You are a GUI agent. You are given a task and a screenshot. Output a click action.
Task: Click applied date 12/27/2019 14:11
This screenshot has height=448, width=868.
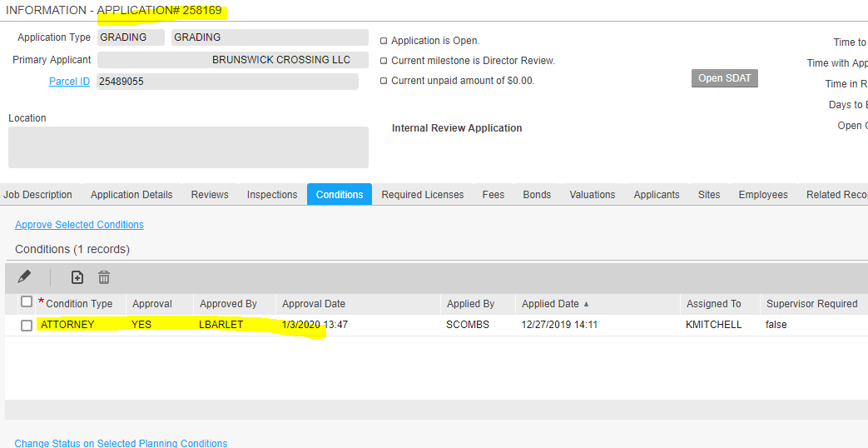click(x=559, y=325)
